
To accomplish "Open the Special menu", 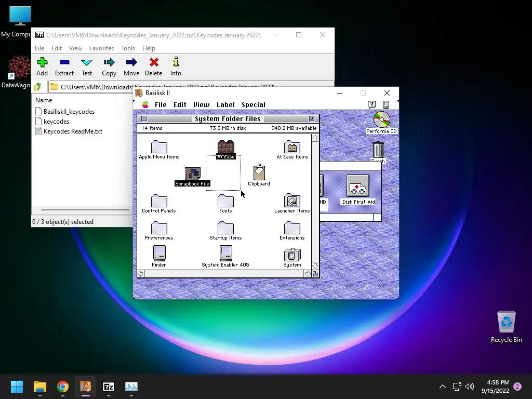I will [x=254, y=105].
